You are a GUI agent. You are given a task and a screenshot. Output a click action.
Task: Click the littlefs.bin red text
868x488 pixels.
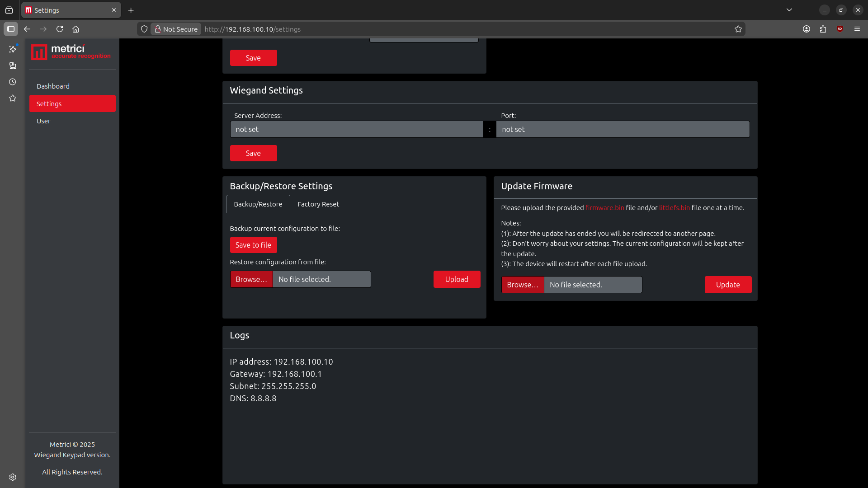click(674, 208)
